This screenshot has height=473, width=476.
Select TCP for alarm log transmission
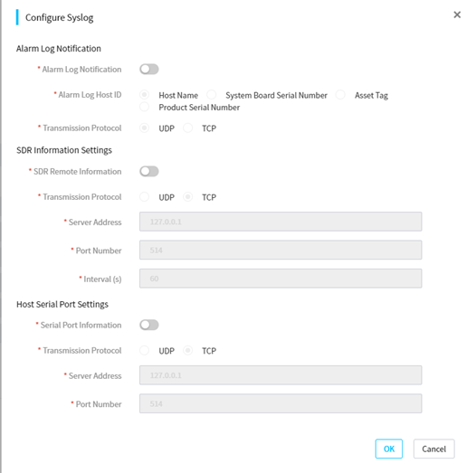coord(187,128)
